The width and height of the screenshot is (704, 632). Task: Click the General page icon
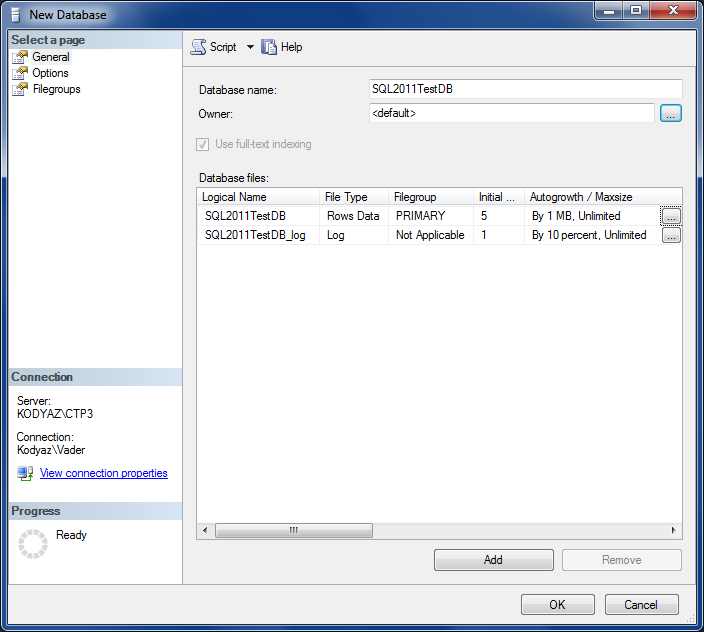coord(20,57)
